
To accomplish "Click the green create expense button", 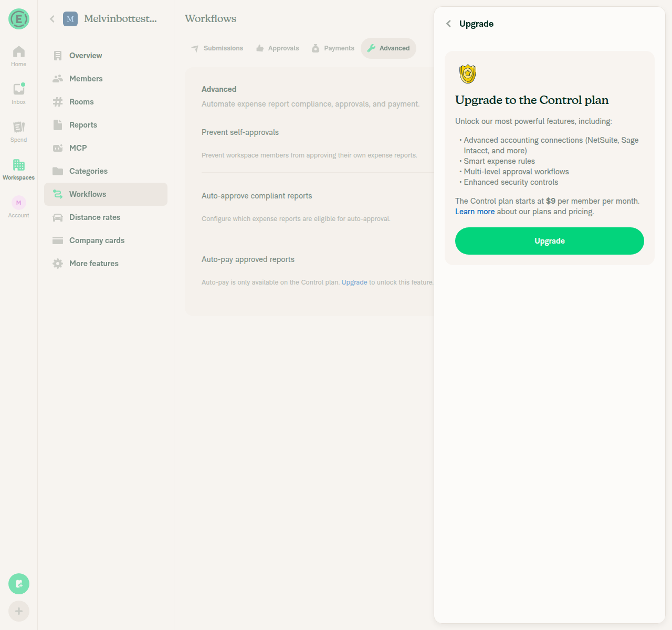I will pyautogui.click(x=19, y=584).
